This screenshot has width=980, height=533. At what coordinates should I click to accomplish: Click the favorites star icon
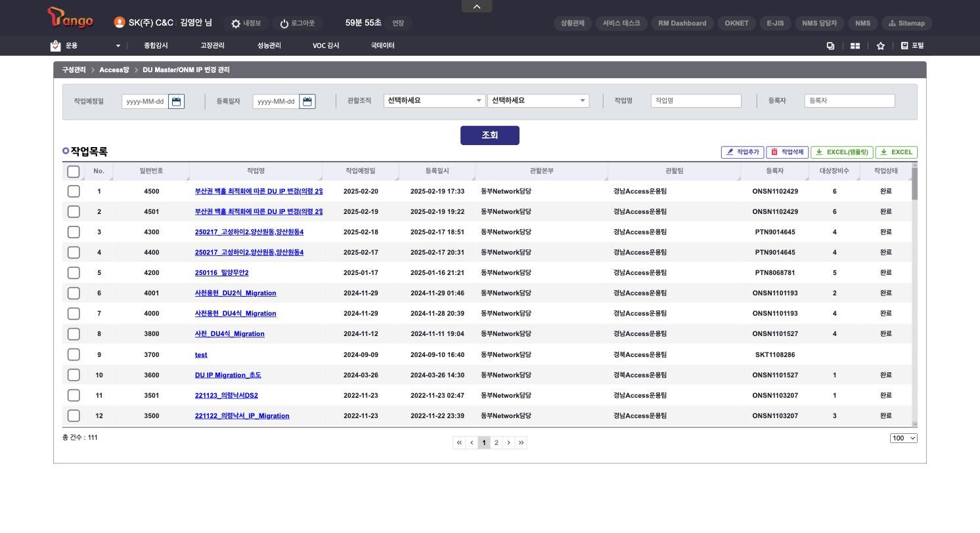[880, 46]
